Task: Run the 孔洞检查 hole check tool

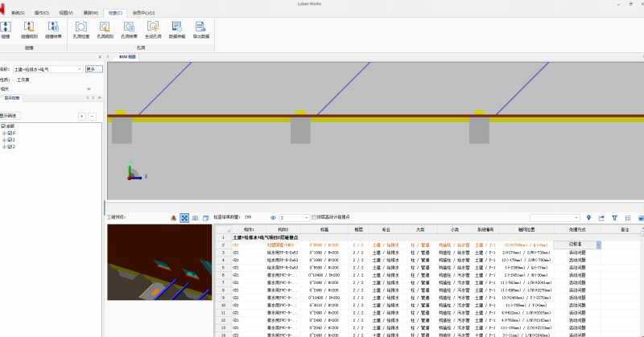Action: click(x=81, y=30)
